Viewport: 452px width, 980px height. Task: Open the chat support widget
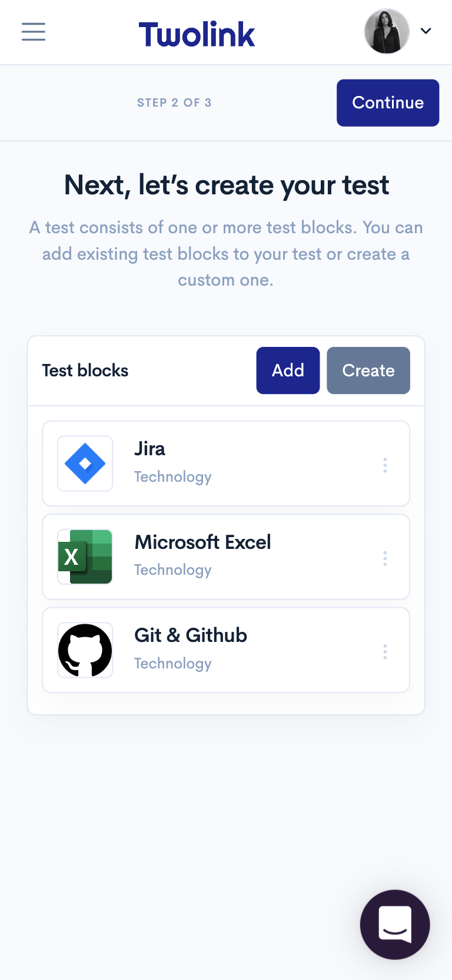click(x=395, y=925)
